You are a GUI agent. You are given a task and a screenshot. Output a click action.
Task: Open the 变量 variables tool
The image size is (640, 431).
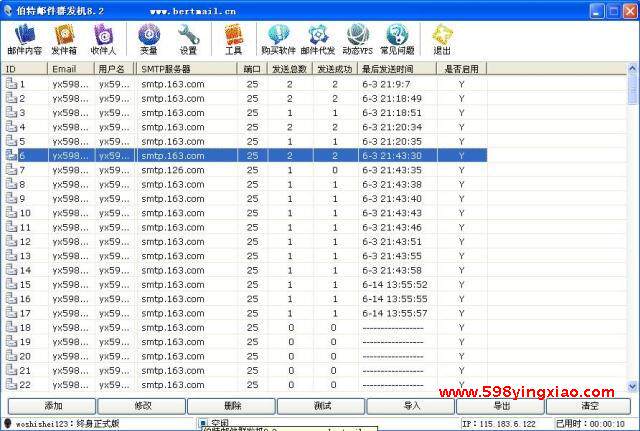pos(149,39)
